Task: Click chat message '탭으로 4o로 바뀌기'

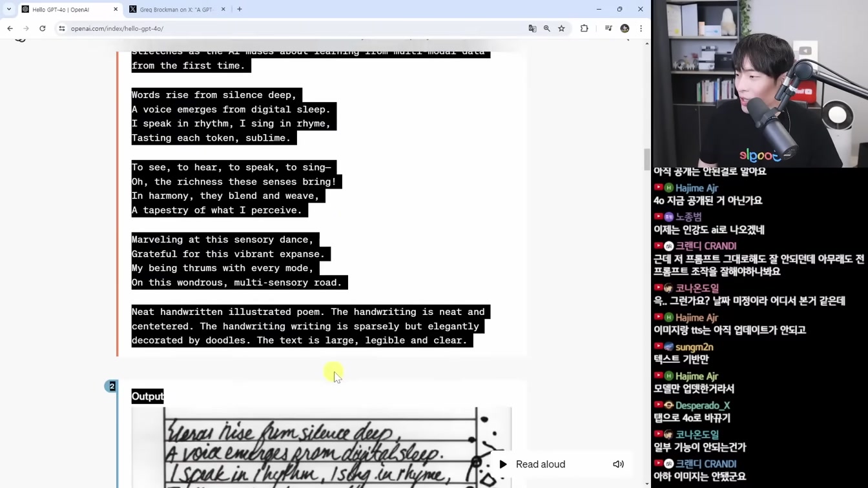Action: 692,418
